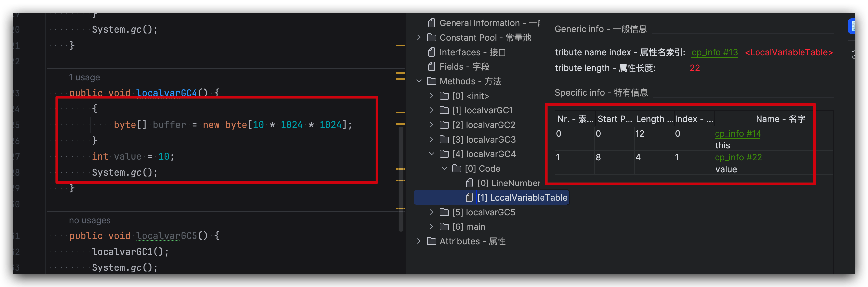Click the blue tool window icon at right edge
Image resolution: width=868 pixels, height=287 pixels.
[x=852, y=26]
